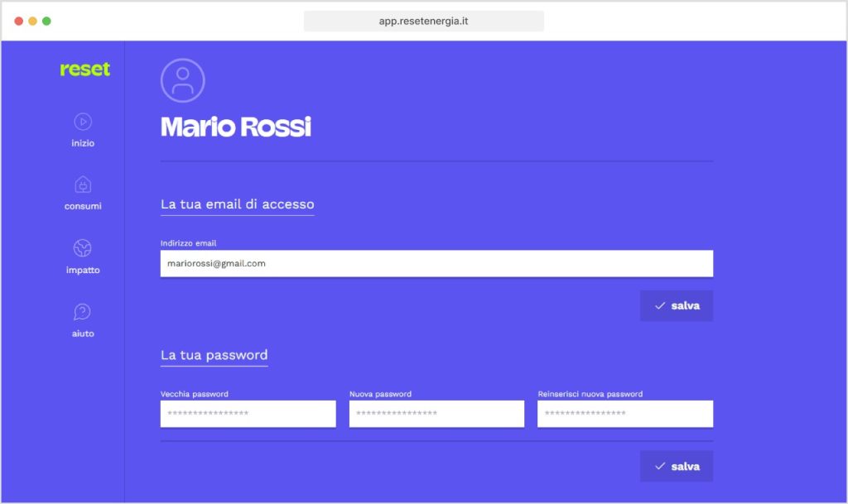The height and width of the screenshot is (504, 848).
Task: Click the 'Nuova password' label
Action: (380, 394)
